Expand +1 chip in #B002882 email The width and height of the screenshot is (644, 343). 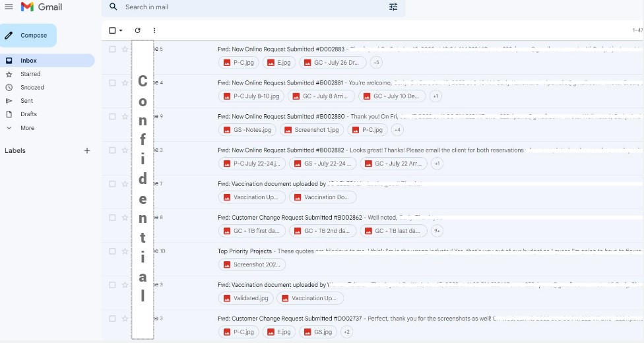coord(437,164)
